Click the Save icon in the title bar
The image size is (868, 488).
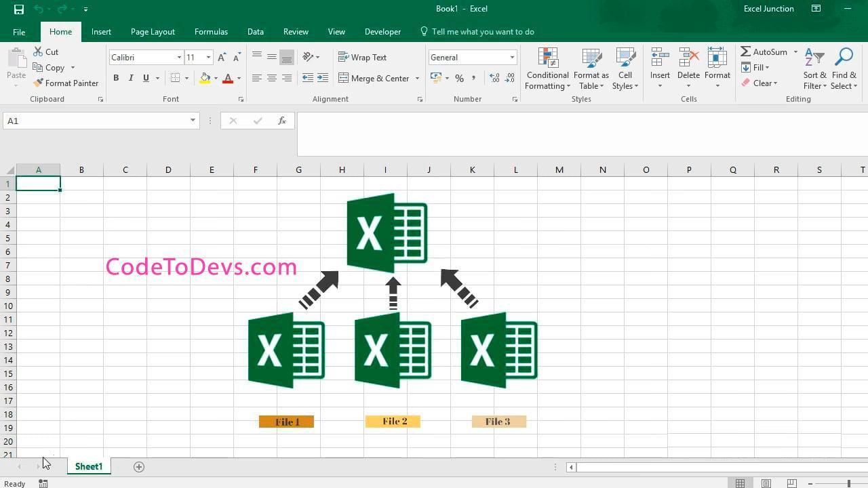(19, 9)
